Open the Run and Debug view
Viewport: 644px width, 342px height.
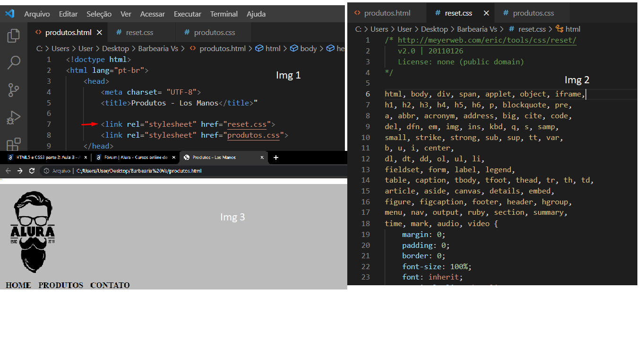14,117
